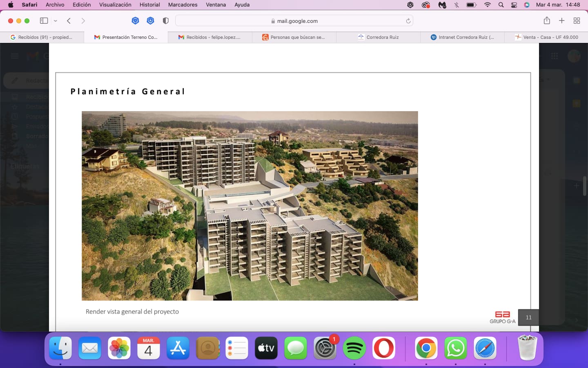Open WhatsApp from the Dock
588x368 pixels.
click(456, 348)
